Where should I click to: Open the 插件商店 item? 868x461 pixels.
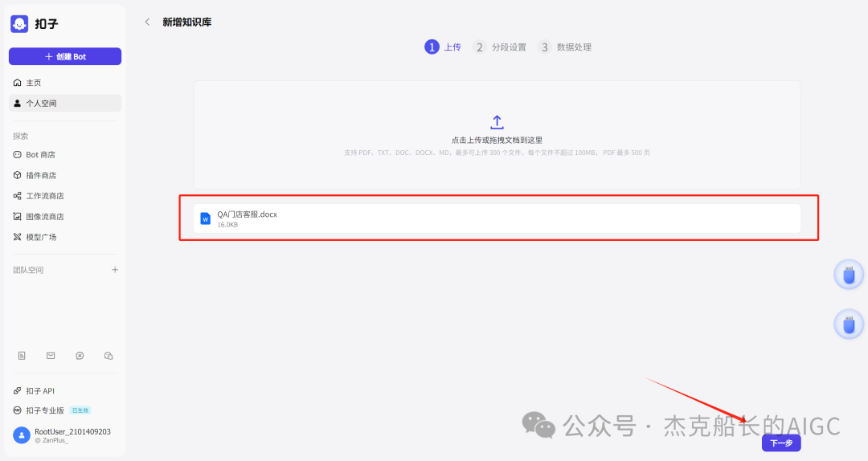65,175
